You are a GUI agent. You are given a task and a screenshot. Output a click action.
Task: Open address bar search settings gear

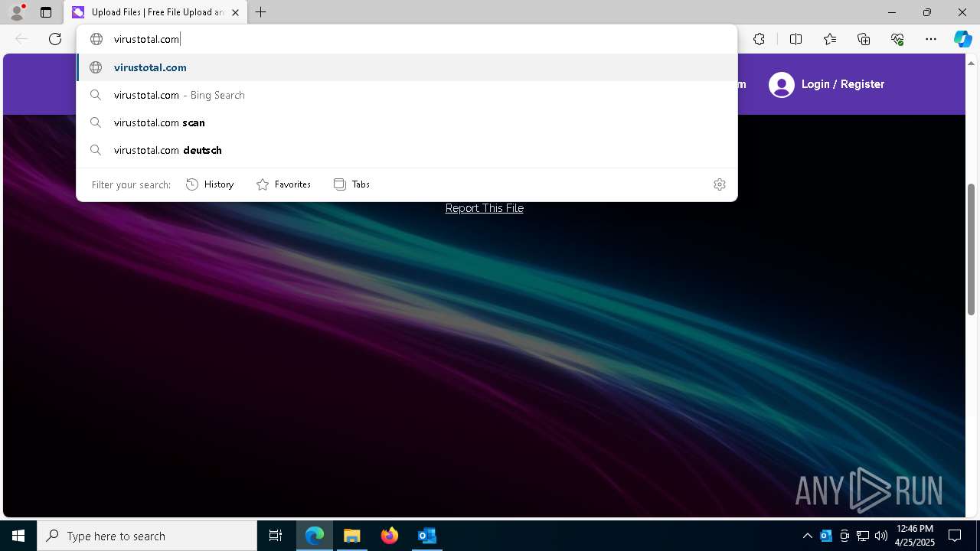coord(719,184)
